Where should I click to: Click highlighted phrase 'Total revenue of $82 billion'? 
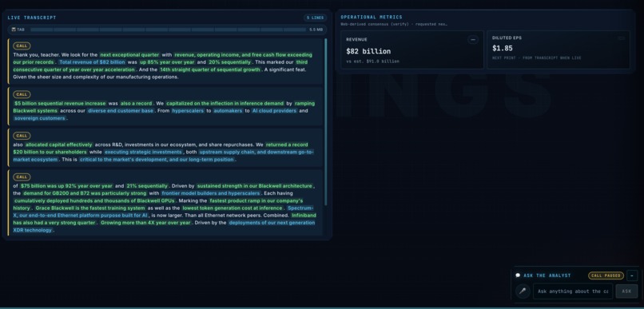point(92,62)
